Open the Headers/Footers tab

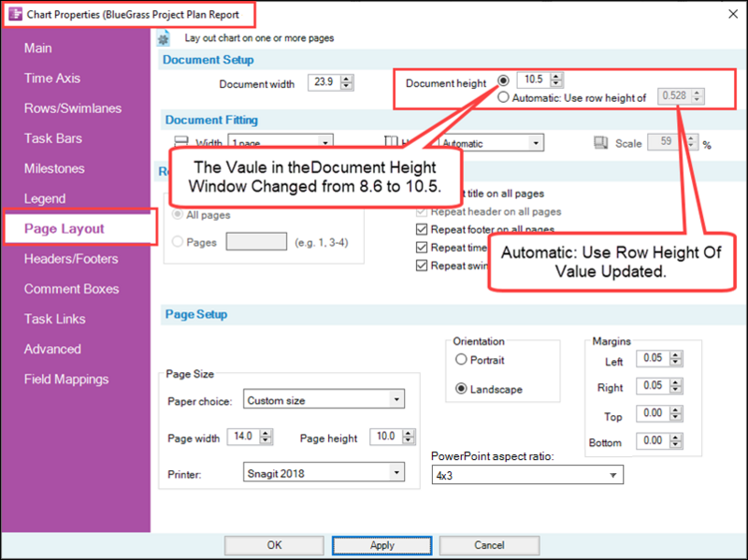pos(71,259)
